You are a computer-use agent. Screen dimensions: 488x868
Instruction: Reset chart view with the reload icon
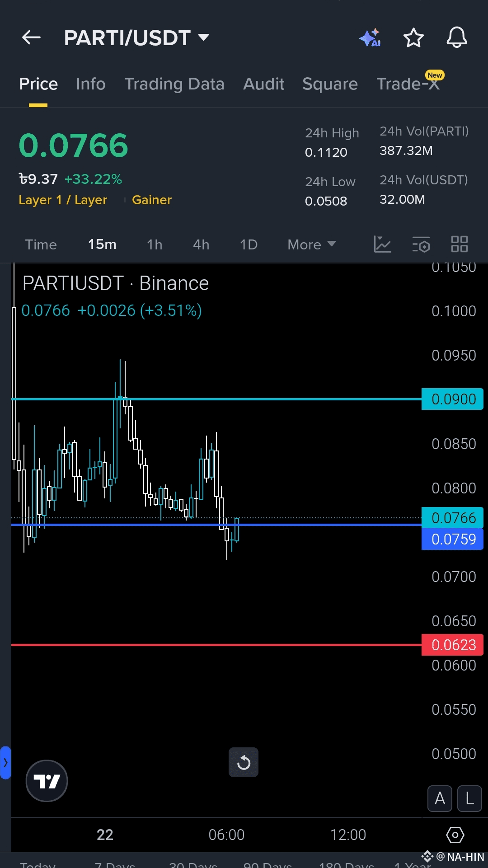tap(244, 762)
